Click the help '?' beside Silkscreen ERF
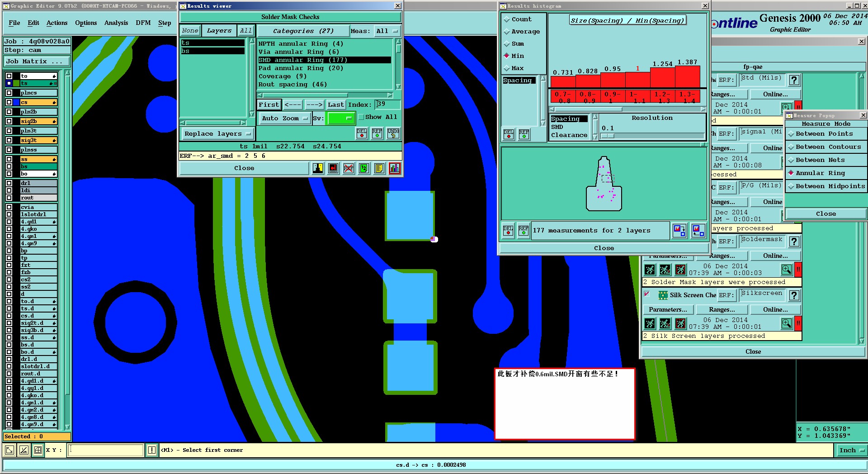 click(794, 295)
